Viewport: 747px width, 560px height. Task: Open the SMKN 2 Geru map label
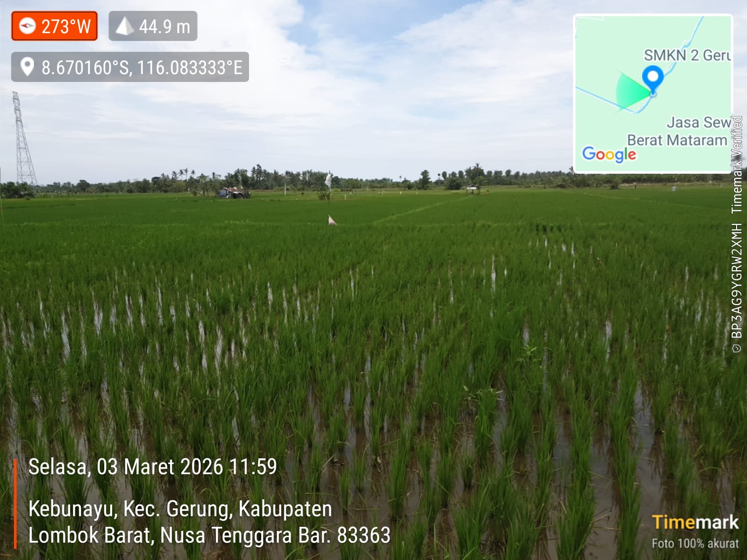pos(687,55)
